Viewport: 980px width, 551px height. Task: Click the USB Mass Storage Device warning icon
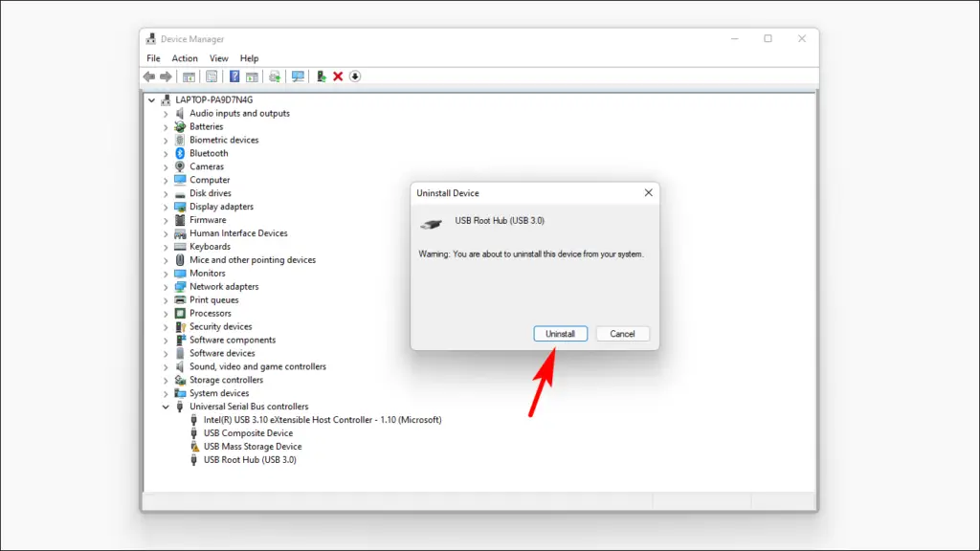pos(194,447)
